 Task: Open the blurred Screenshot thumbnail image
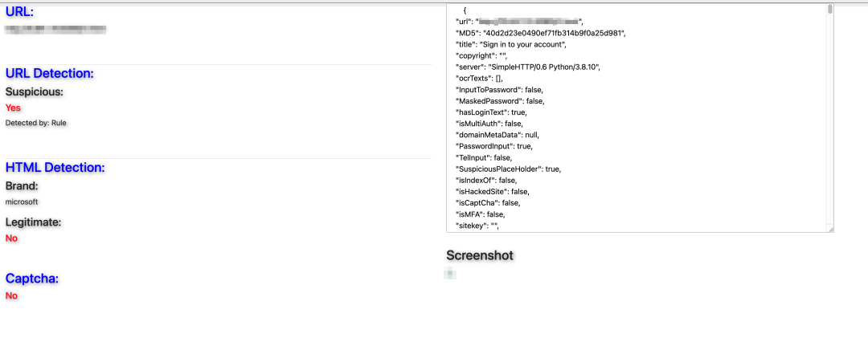point(451,274)
